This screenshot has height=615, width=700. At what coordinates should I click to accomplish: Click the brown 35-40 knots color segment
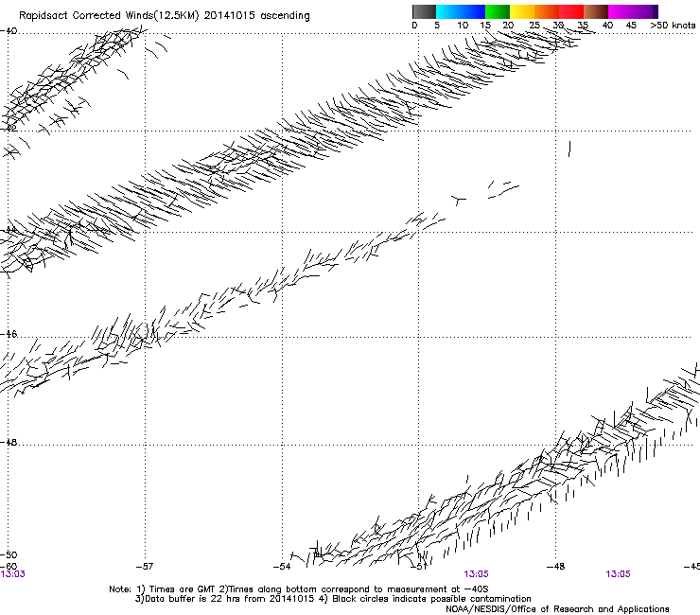596,11
